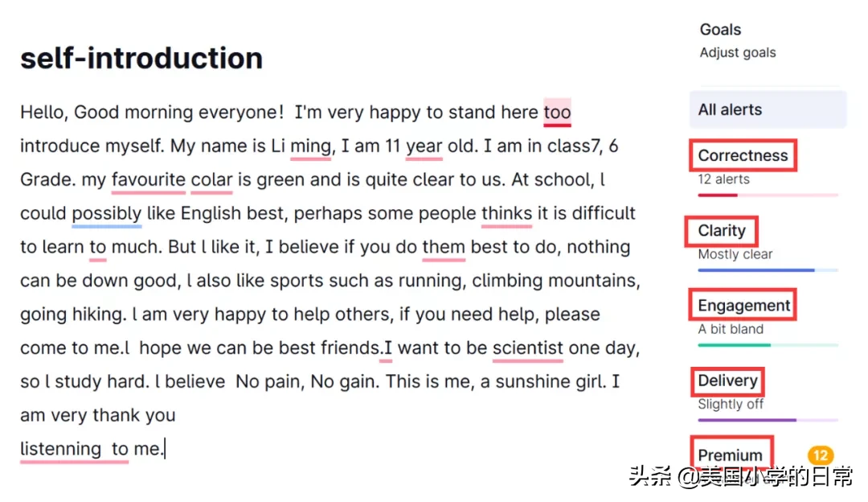The image size is (868, 502).
Task: Open the Clarity category
Action: coord(721,231)
